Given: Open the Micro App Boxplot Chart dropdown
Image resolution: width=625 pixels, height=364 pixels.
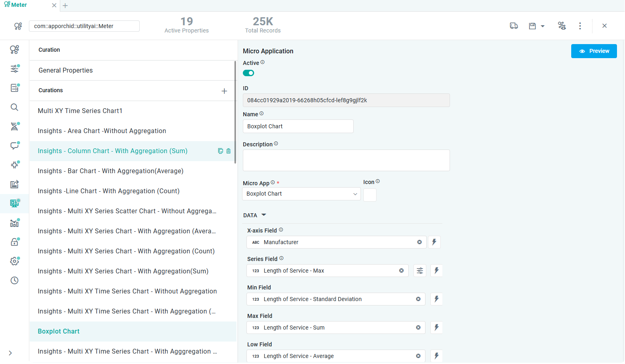Looking at the screenshot, I should [301, 194].
